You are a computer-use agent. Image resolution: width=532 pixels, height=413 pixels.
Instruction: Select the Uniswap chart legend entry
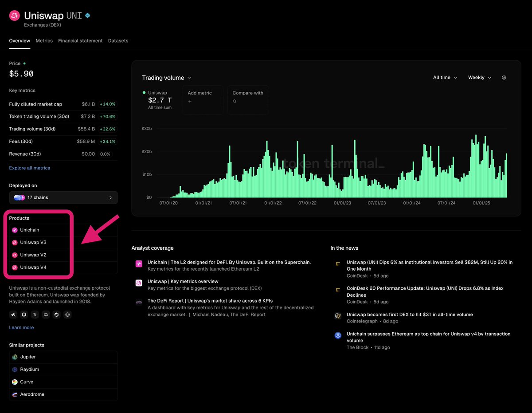click(157, 100)
